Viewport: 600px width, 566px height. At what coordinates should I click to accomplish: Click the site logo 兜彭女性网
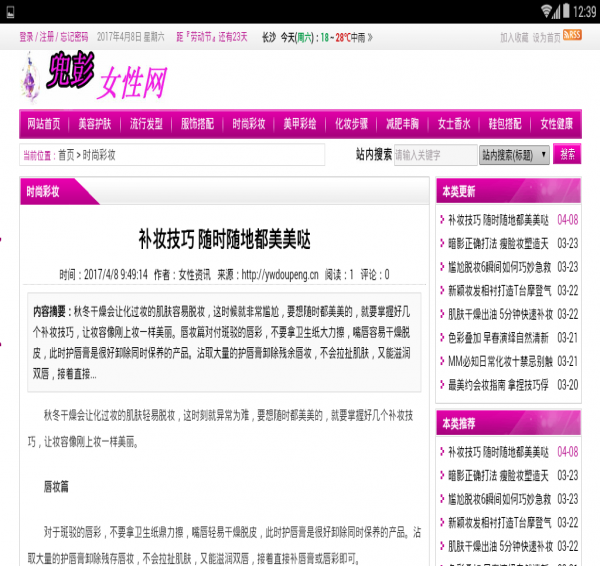(x=94, y=77)
